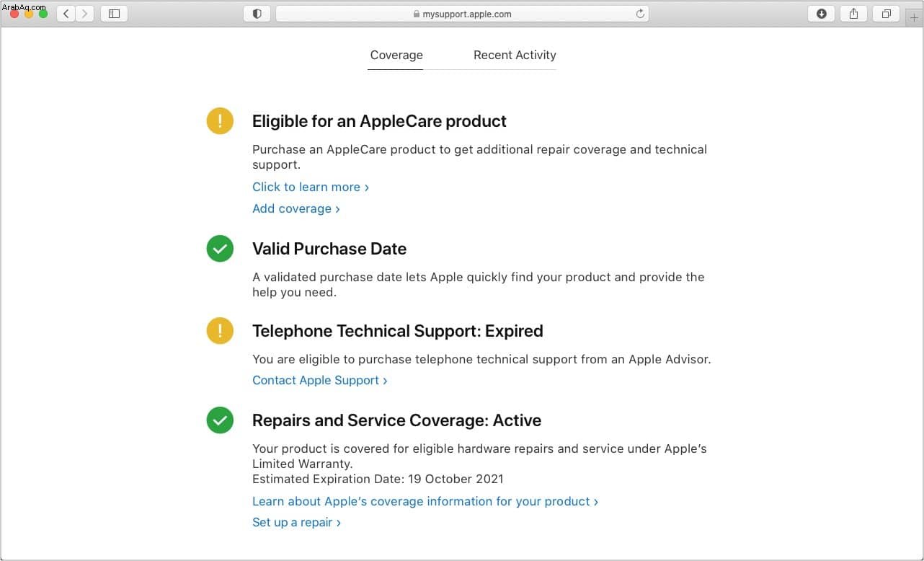The width and height of the screenshot is (924, 561).
Task: Open Learn about Apple's coverage information link
Action: click(x=425, y=501)
